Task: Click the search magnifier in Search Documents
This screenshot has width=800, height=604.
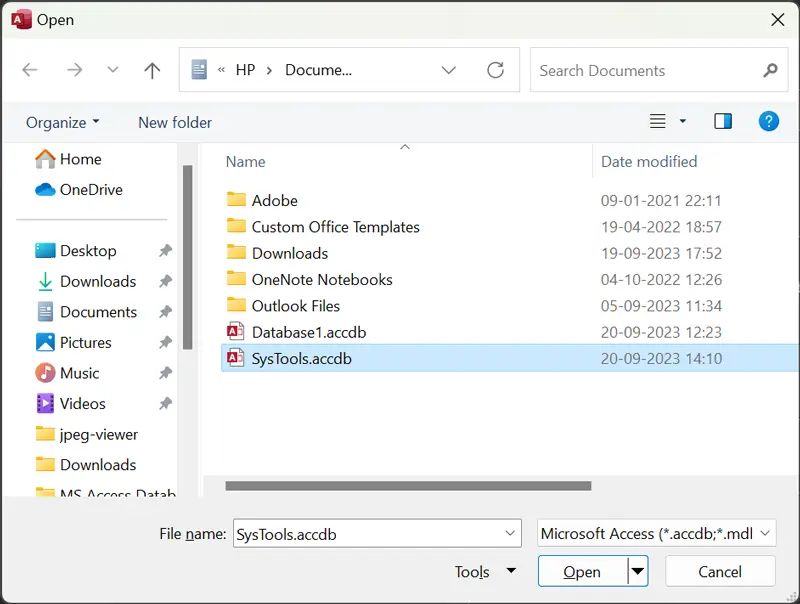Action: [x=768, y=70]
